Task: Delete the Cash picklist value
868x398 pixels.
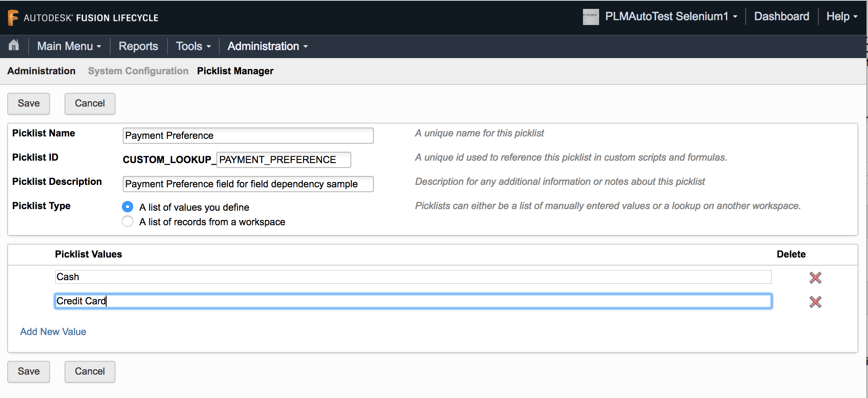Action: click(815, 277)
